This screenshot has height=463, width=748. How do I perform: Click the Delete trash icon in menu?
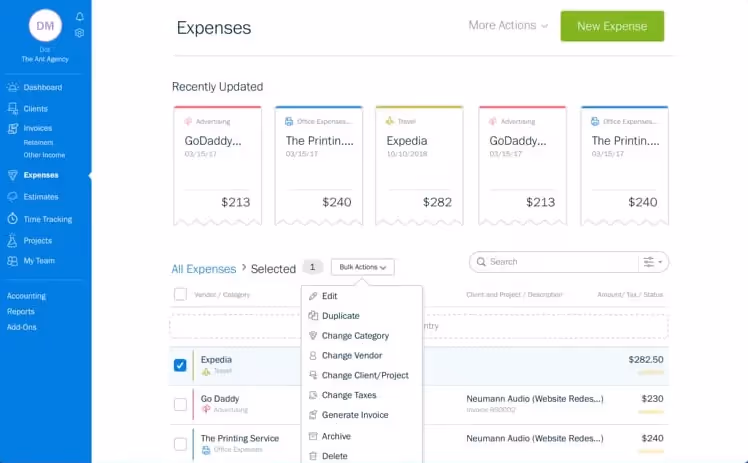[x=313, y=456]
